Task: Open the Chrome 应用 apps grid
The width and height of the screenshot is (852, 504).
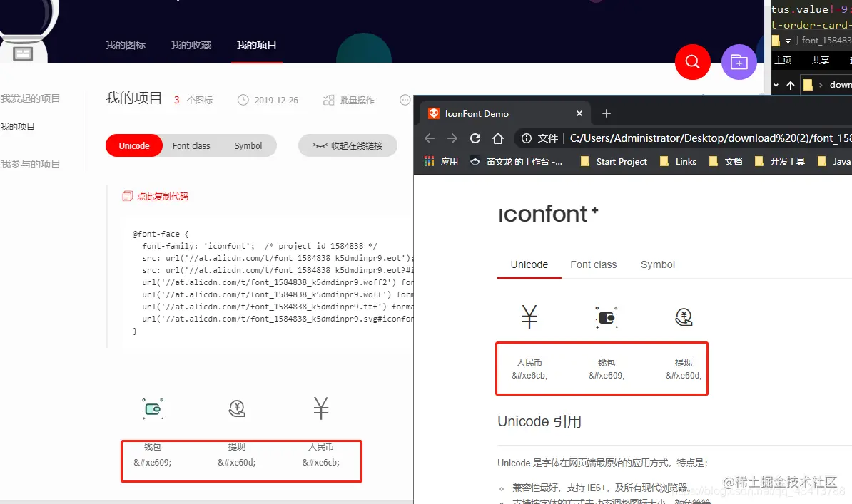Action: (x=429, y=161)
